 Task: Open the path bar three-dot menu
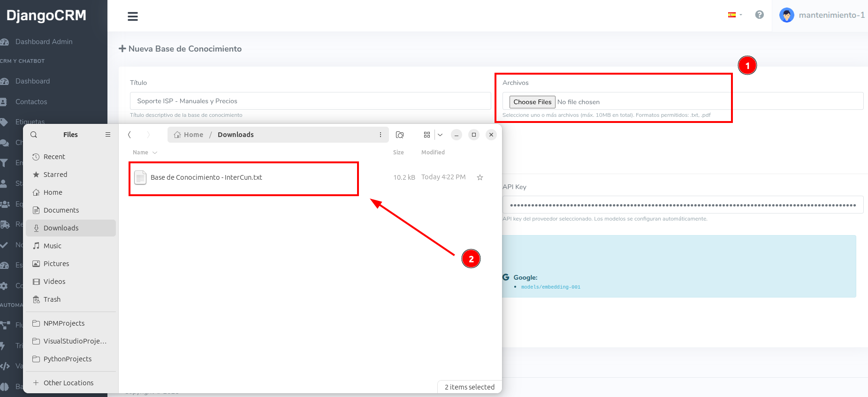tap(380, 135)
